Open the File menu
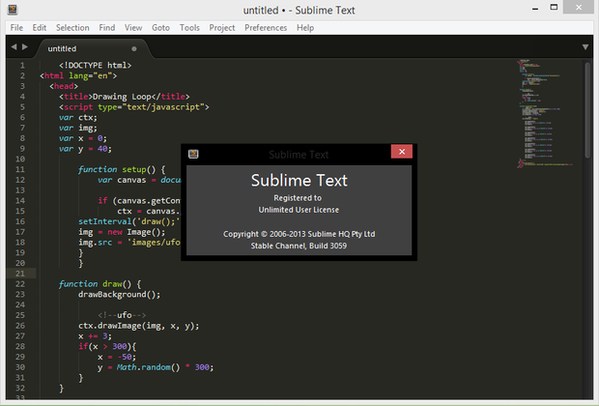The image size is (599, 406). [x=16, y=28]
